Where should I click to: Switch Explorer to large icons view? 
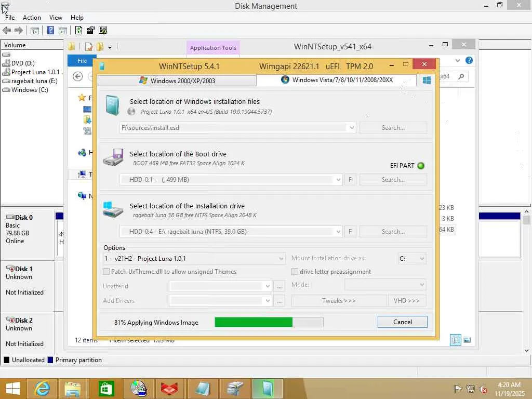tap(467, 340)
